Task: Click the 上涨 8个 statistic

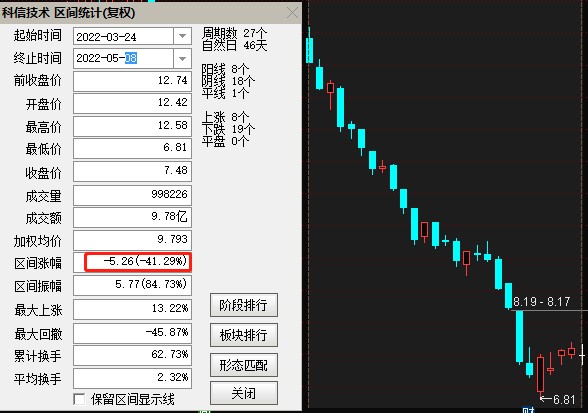Action: [x=225, y=117]
